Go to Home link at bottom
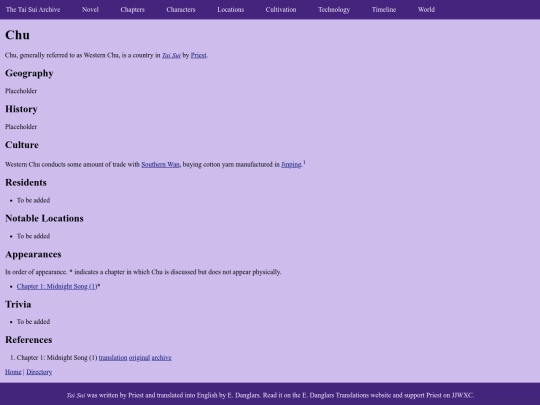Viewport: 540px width, 405px height. 13,372
